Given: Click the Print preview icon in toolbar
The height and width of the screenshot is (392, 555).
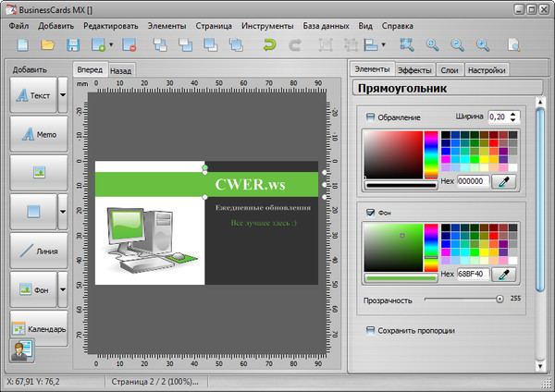Looking at the screenshot, I should [x=513, y=44].
